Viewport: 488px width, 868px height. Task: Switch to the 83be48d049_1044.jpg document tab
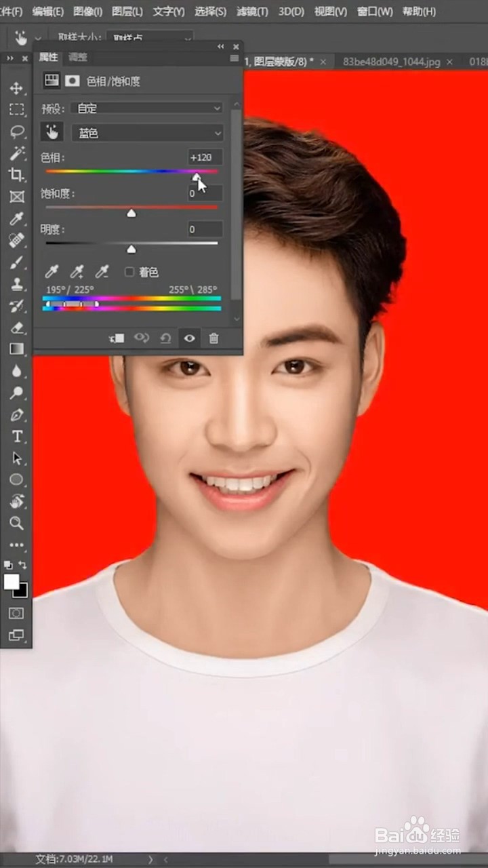(391, 62)
